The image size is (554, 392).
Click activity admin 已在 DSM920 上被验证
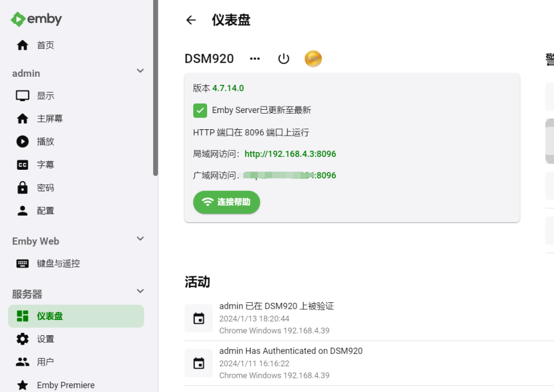tap(276, 306)
